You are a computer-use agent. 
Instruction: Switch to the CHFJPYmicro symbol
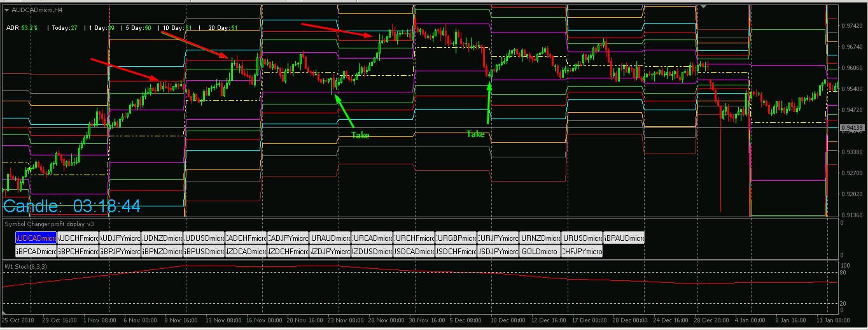(582, 252)
